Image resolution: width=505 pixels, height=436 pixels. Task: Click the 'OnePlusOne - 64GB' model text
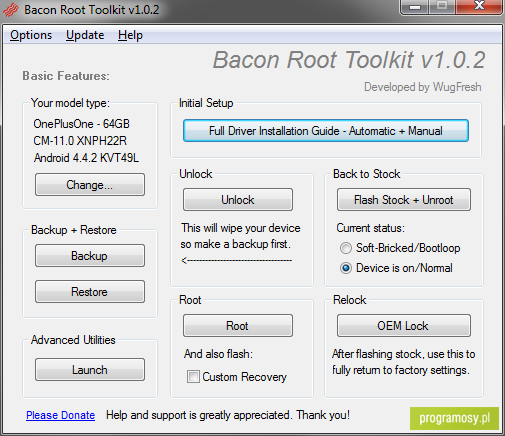[81, 124]
